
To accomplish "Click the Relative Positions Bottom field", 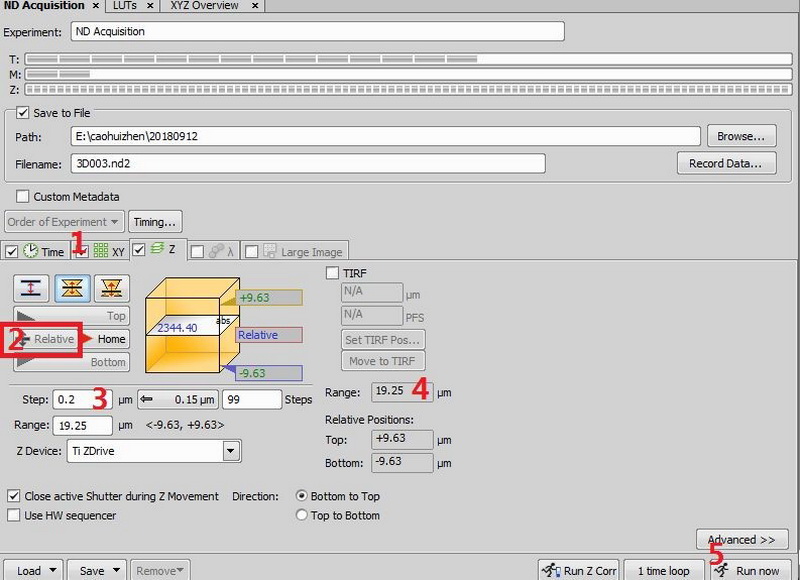I will tap(403, 463).
